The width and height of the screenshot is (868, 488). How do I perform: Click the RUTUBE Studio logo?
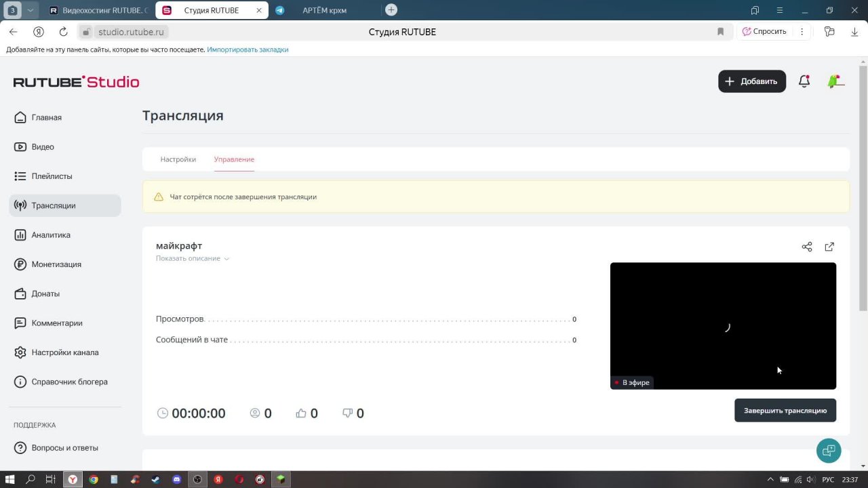pos(76,82)
